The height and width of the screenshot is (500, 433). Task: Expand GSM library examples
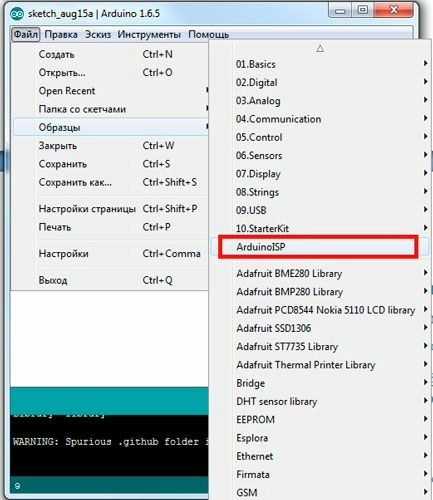(320, 493)
